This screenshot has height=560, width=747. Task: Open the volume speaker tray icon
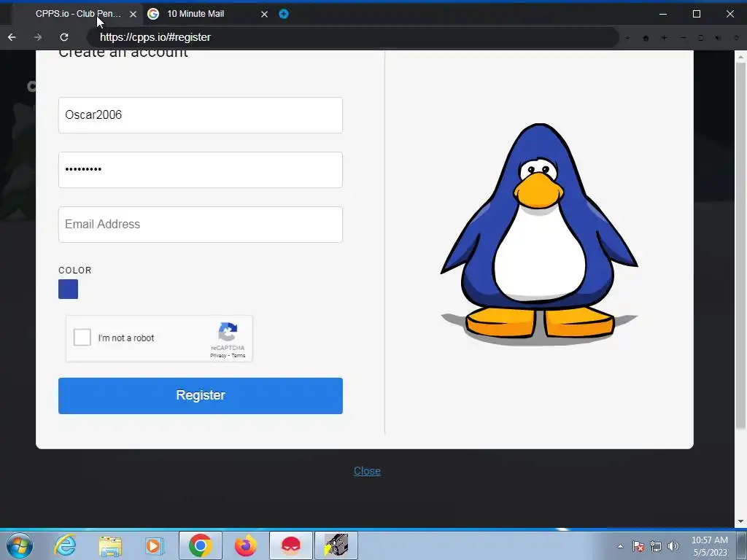click(x=673, y=546)
